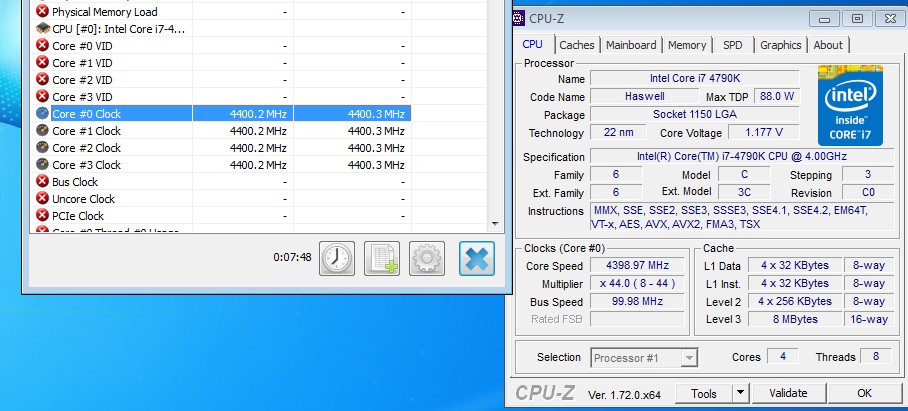The width and height of the screenshot is (908, 411).
Task: Click the add log file icon
Action: (x=382, y=258)
